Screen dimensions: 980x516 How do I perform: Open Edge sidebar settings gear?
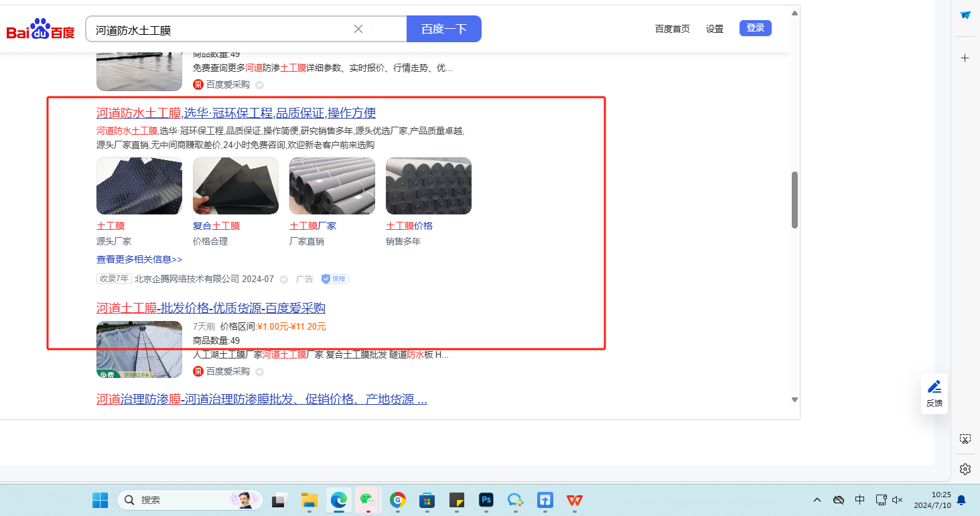[965, 468]
